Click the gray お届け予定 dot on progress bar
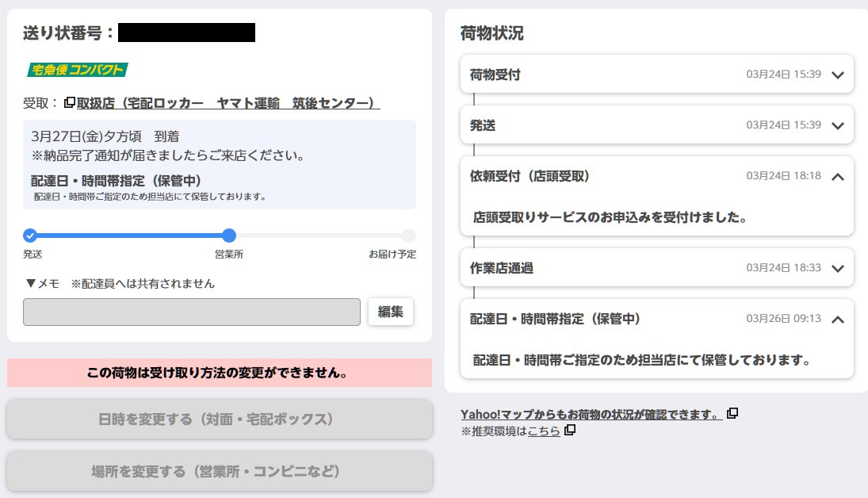 (x=409, y=235)
